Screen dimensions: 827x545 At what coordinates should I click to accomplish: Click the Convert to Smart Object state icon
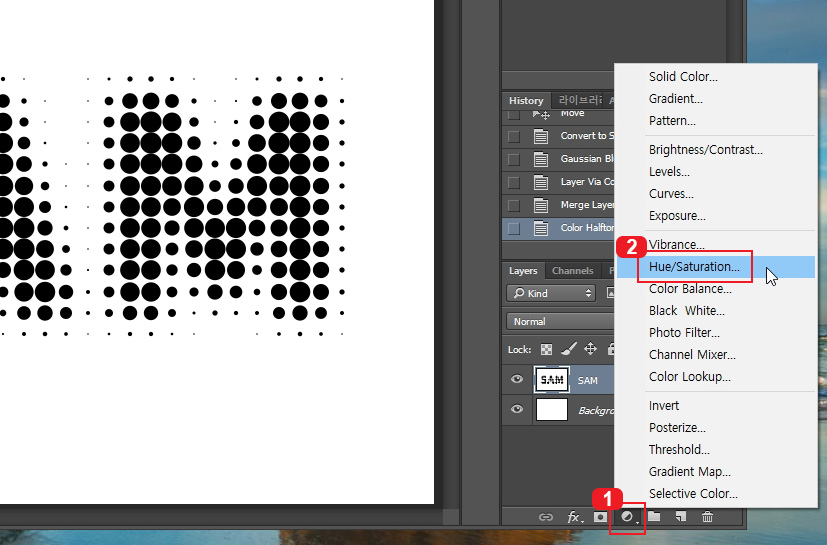(x=541, y=136)
